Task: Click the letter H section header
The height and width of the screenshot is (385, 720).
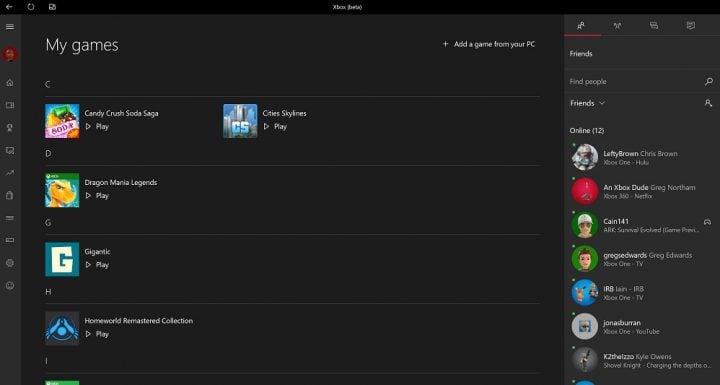Action: click(48, 292)
